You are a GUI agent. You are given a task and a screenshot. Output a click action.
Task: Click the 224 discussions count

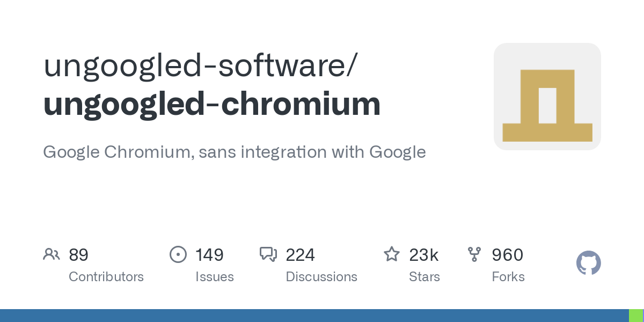(x=300, y=255)
